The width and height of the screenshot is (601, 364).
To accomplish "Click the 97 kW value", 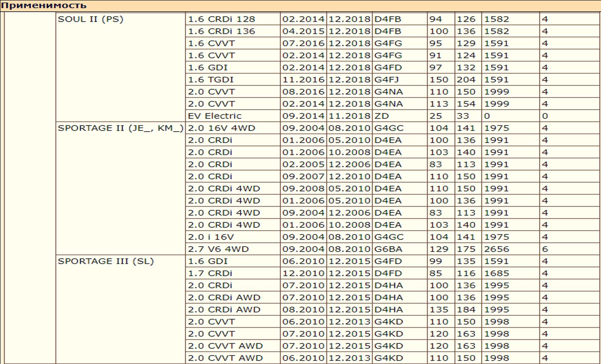I will coord(441,67).
